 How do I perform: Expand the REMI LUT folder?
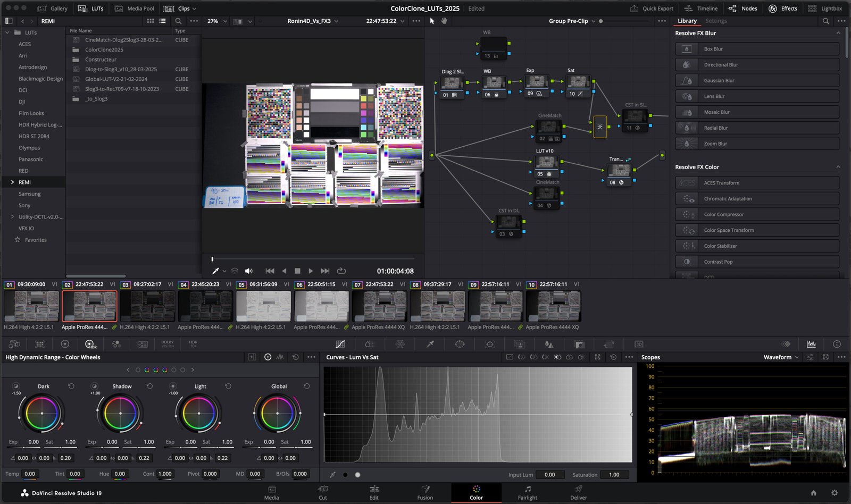click(12, 182)
